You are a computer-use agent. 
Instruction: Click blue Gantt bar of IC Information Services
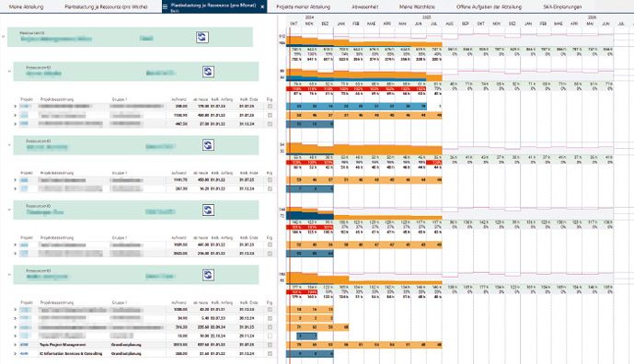pos(310,354)
